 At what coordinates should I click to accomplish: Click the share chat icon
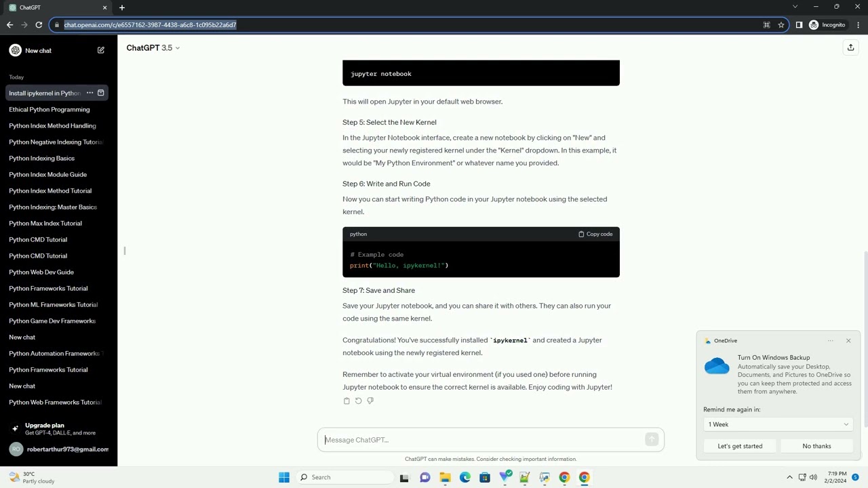click(x=850, y=47)
